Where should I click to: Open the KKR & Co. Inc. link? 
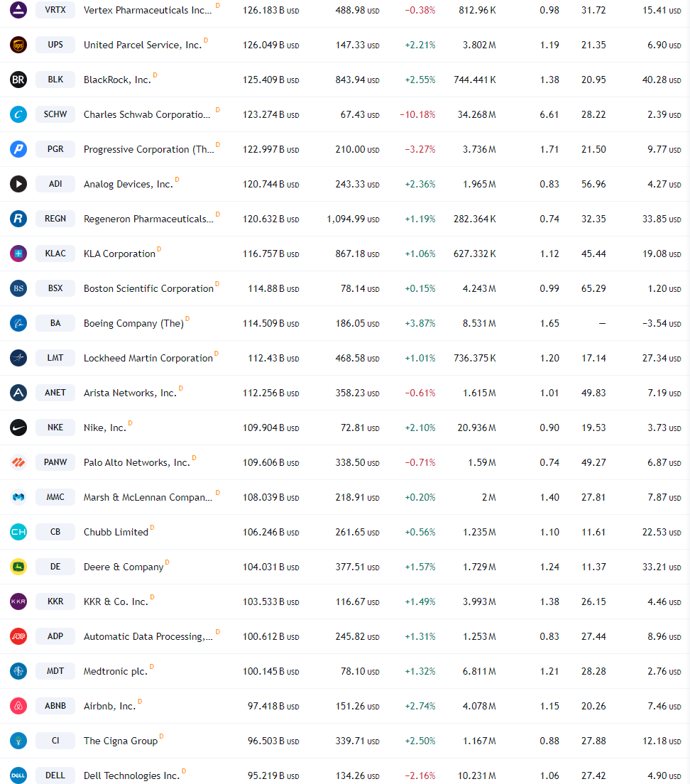click(116, 602)
